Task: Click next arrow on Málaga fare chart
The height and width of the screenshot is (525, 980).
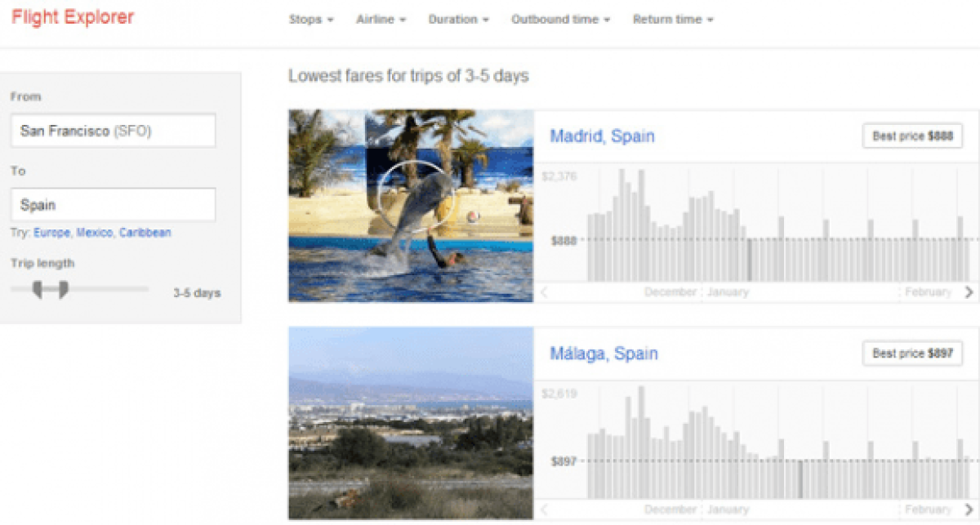Action: point(969,510)
